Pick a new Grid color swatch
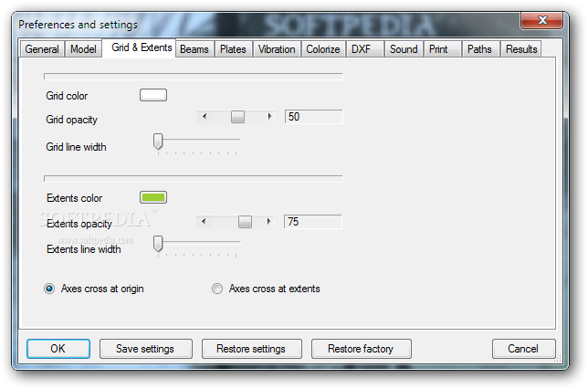The height and width of the screenshot is (389, 588). coord(153,95)
